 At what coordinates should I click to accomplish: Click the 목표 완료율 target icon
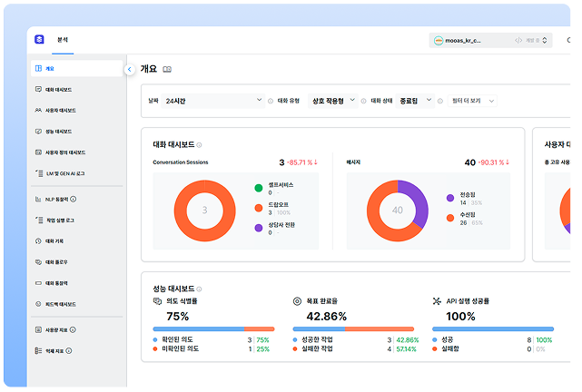tap(297, 300)
